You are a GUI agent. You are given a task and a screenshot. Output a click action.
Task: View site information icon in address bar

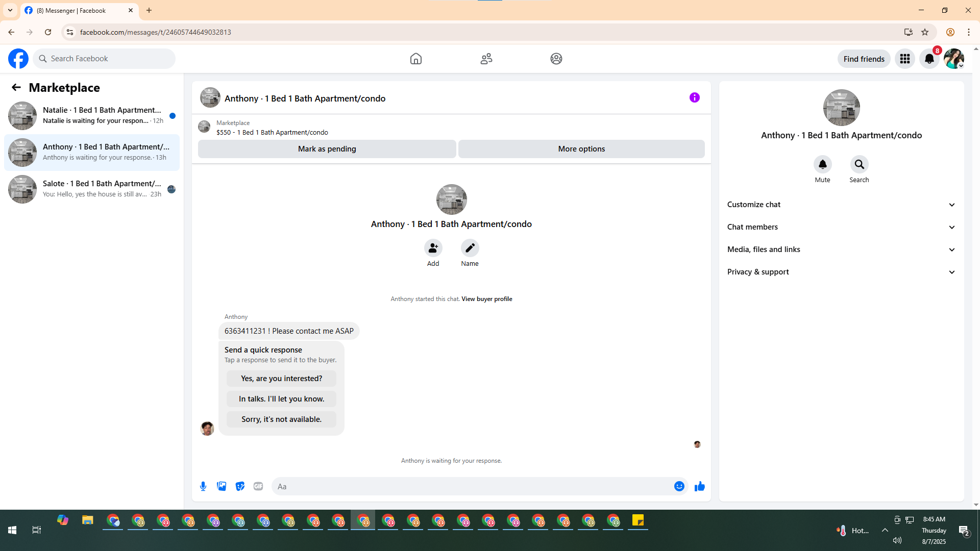tap(70, 32)
